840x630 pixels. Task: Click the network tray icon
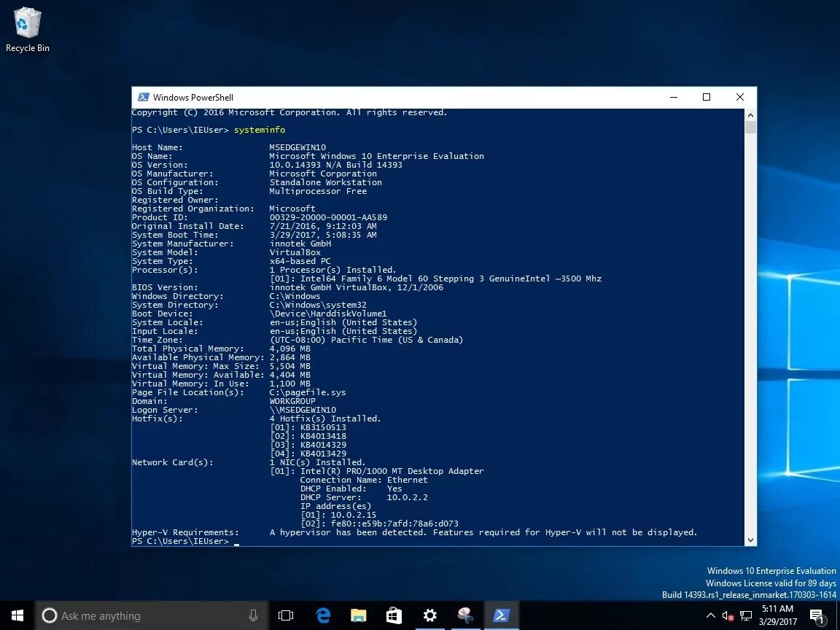tap(746, 615)
